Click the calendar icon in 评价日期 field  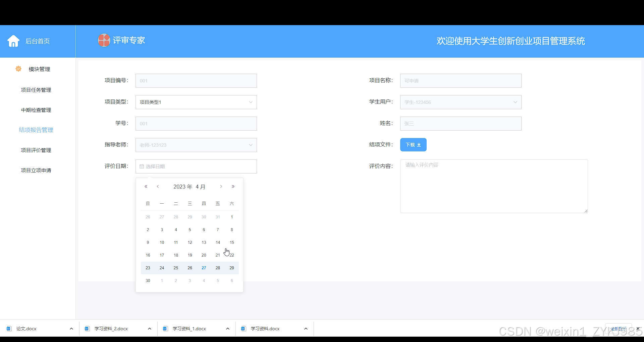point(142,166)
